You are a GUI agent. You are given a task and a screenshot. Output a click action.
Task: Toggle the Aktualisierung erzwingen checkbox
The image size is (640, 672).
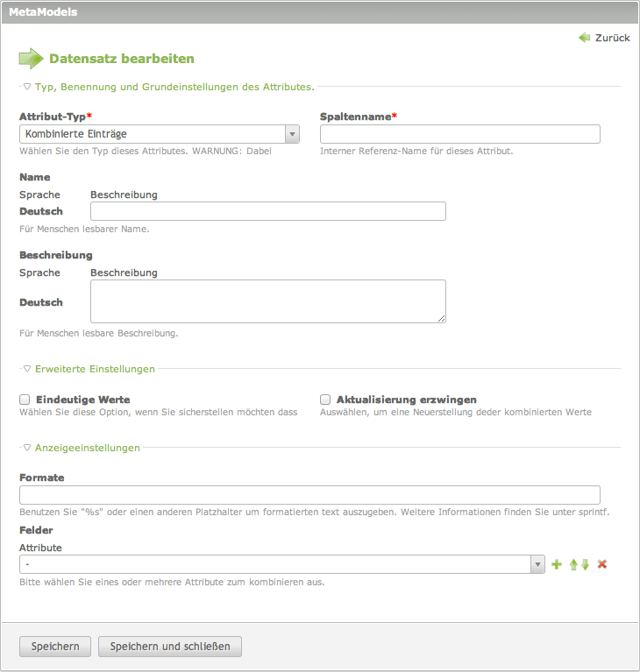[x=325, y=400]
